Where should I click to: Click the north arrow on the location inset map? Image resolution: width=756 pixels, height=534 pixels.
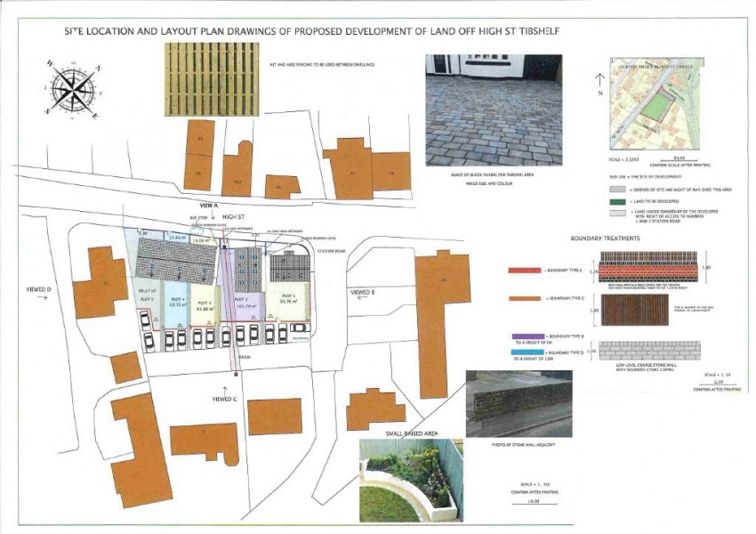600,78
